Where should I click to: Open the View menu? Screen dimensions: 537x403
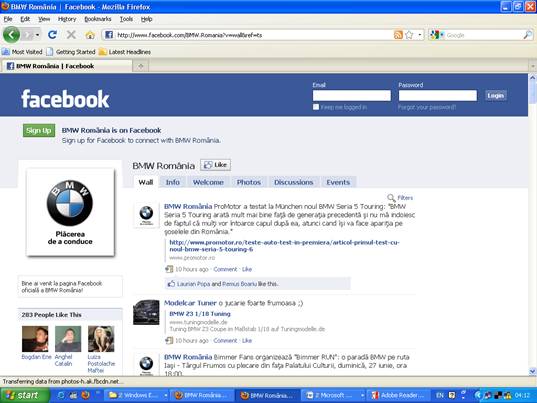tap(44, 19)
